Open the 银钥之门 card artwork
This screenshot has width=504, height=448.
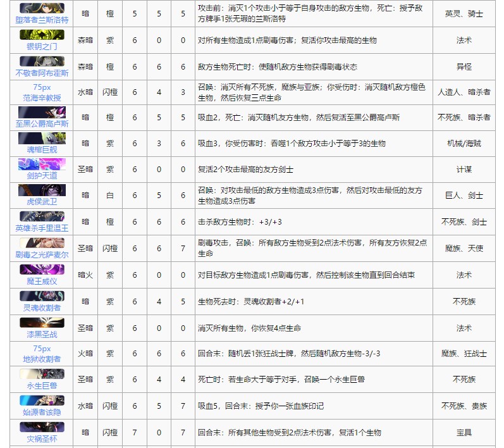point(42,35)
